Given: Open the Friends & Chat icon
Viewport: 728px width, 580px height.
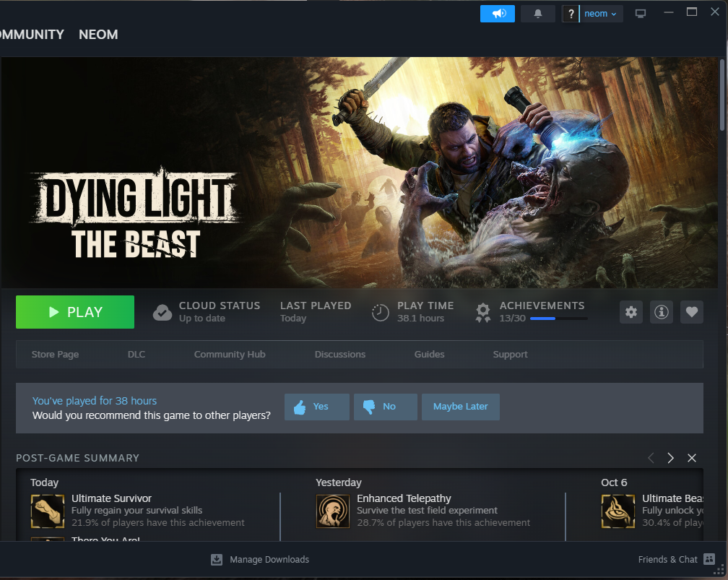Looking at the screenshot, I should [708, 559].
